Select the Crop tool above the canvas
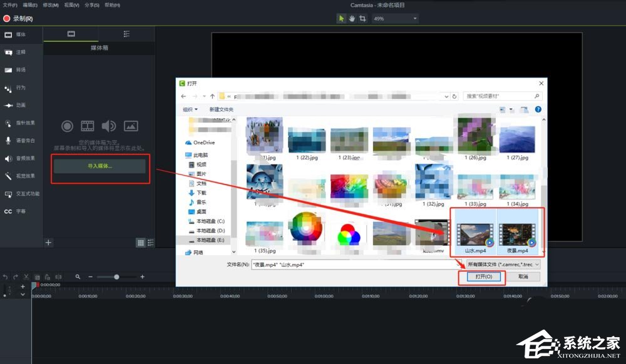Image resolution: width=626 pixels, height=364 pixels. [x=362, y=19]
